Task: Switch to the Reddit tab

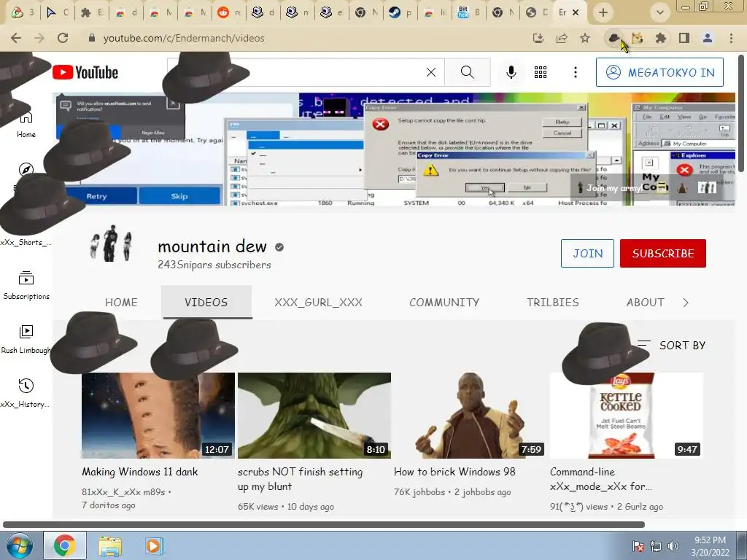Action: 228,12
